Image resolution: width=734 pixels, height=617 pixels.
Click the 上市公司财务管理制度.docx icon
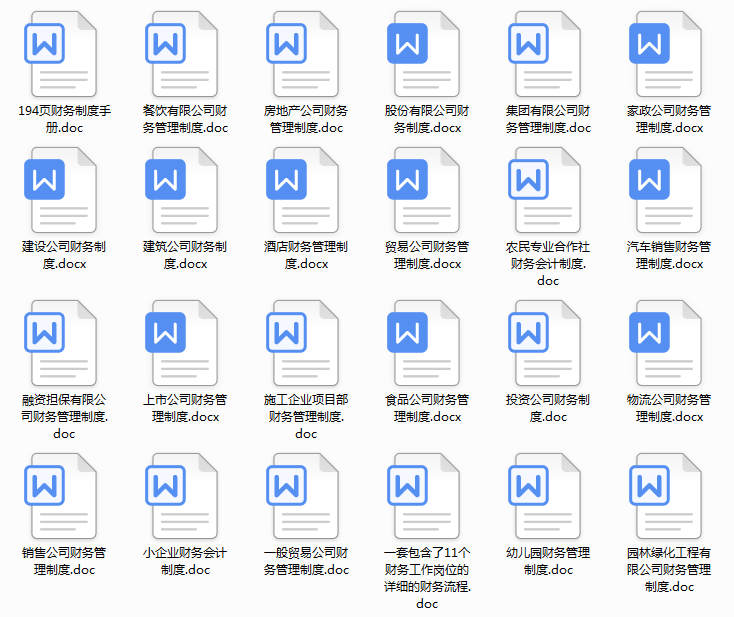point(181,343)
